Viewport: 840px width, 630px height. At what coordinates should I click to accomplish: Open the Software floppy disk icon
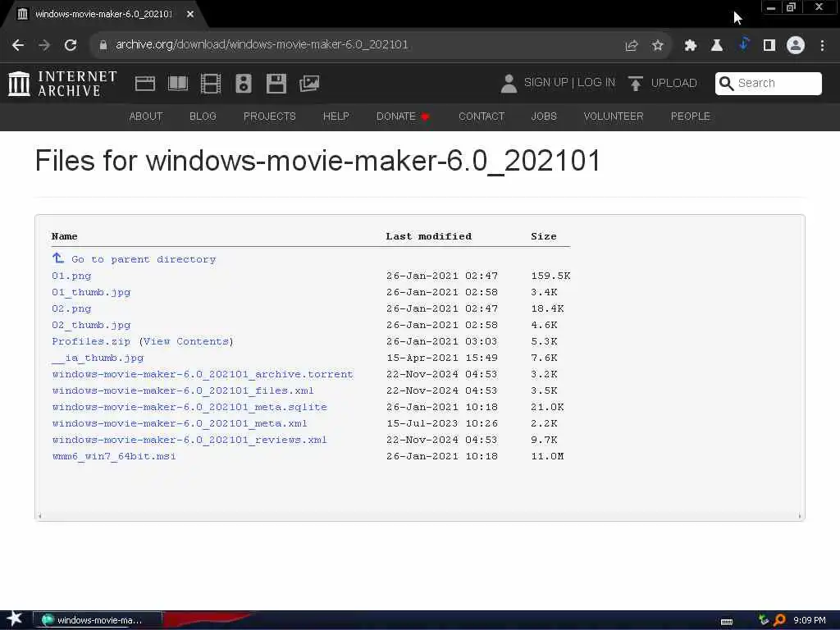(276, 84)
